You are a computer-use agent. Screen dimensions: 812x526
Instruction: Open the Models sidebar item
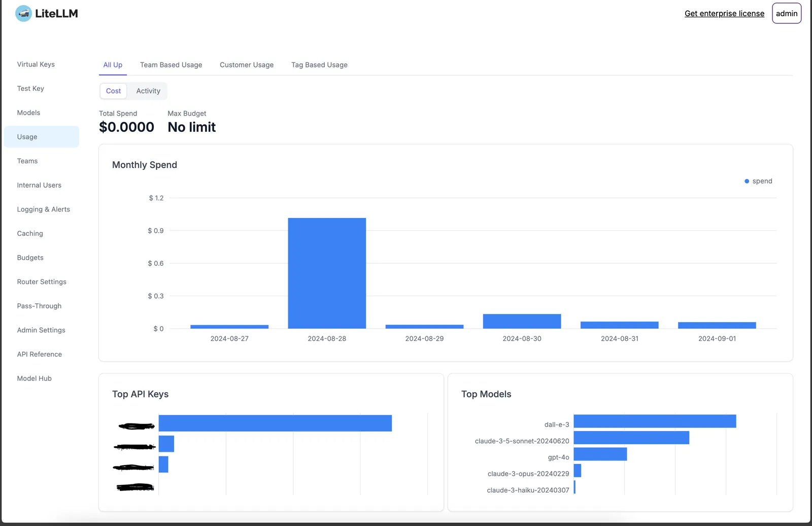point(28,113)
